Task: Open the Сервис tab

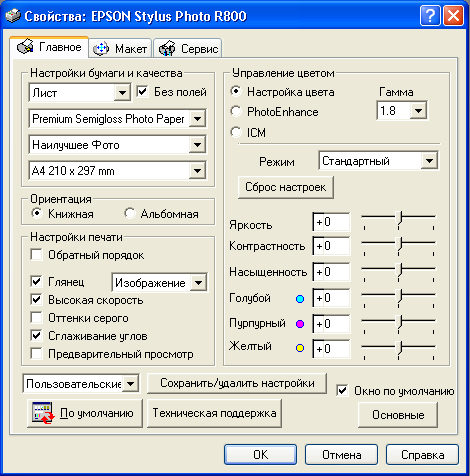Action: click(x=188, y=49)
